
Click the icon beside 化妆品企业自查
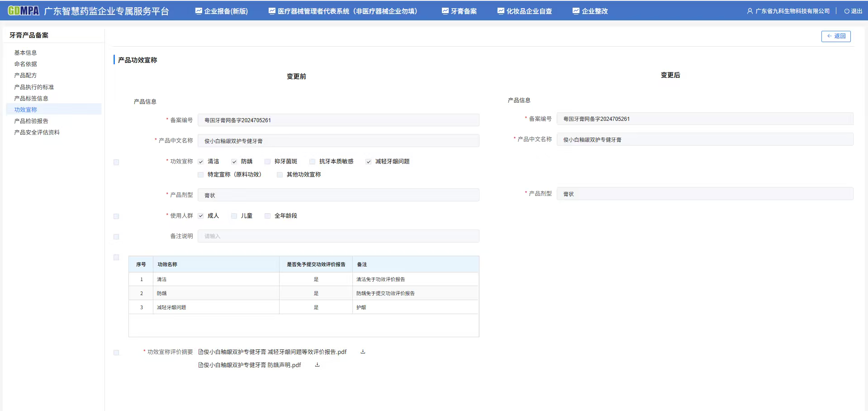point(500,10)
